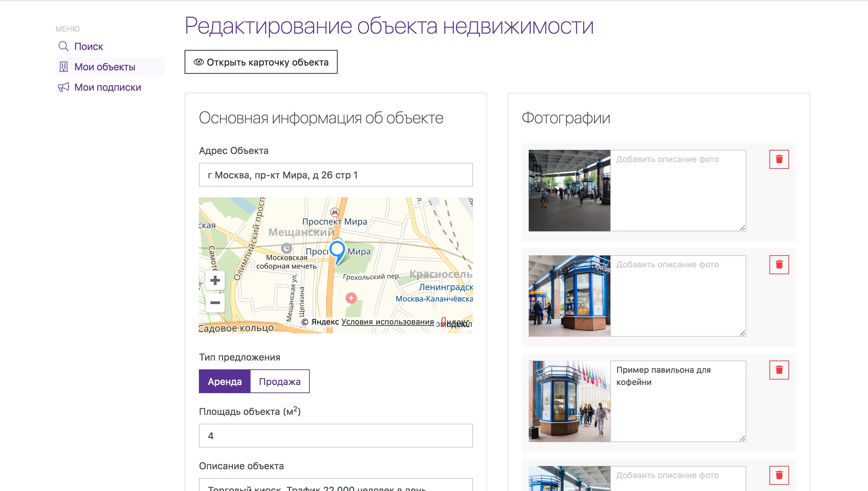
Task: Select Аренда offer type
Action: pos(225,381)
